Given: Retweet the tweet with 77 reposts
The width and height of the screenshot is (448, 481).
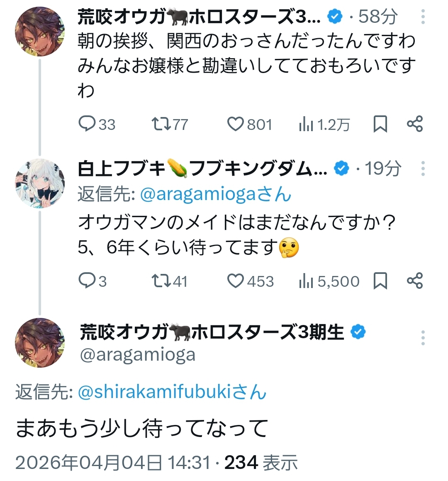Looking at the screenshot, I should pos(161,124).
